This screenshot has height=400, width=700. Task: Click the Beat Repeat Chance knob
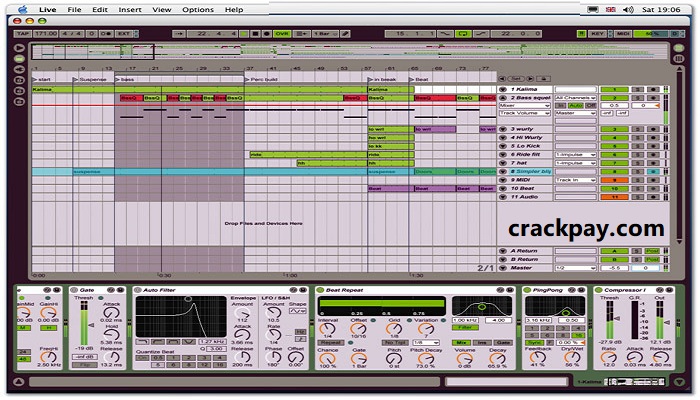coord(328,358)
